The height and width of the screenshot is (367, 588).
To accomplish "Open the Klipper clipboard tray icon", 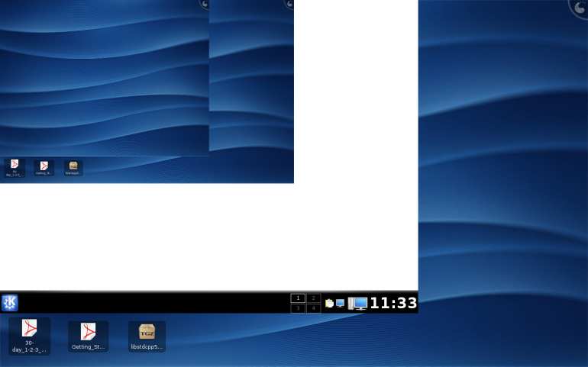I will 329,303.
